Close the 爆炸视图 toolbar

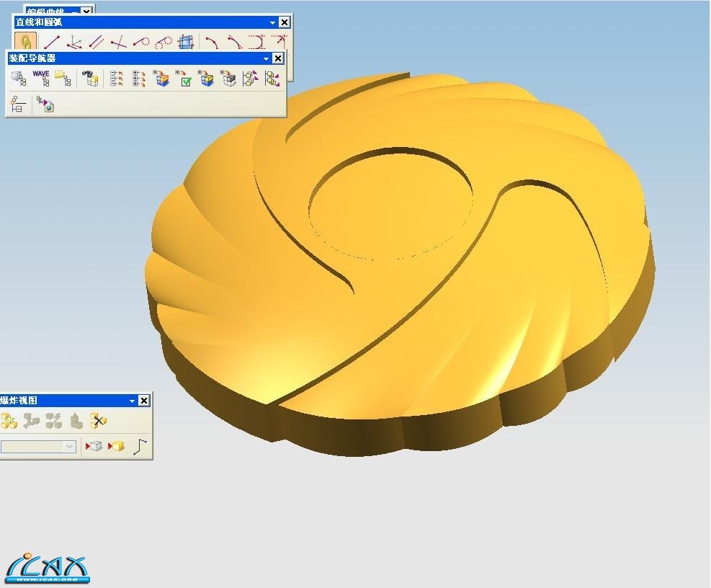tap(143, 400)
